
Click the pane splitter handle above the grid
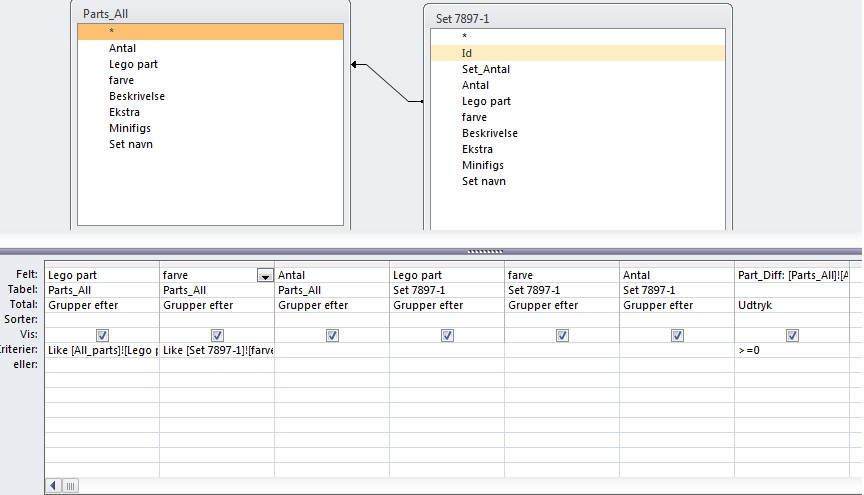(x=485, y=251)
